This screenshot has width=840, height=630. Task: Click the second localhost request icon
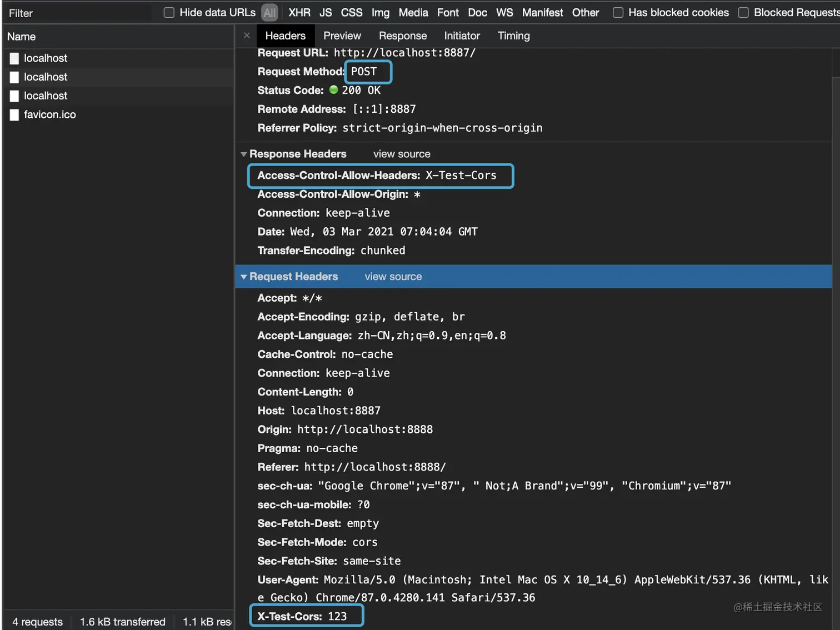coord(14,77)
